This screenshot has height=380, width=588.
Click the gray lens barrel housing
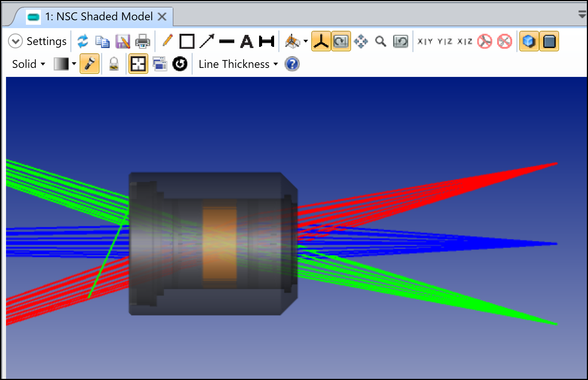coord(213,244)
